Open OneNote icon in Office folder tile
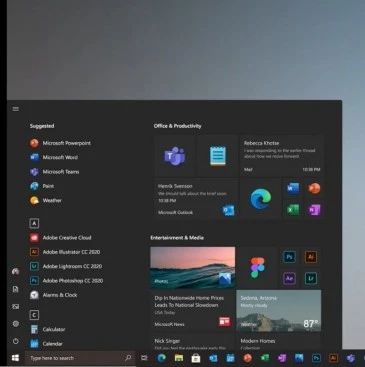This screenshot has height=367, width=365. click(x=314, y=210)
